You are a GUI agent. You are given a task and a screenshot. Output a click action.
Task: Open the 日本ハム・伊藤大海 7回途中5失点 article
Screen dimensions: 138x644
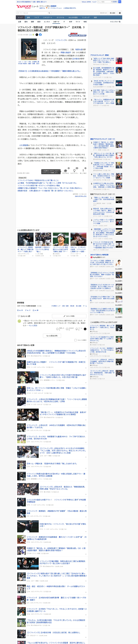click(52, 463)
